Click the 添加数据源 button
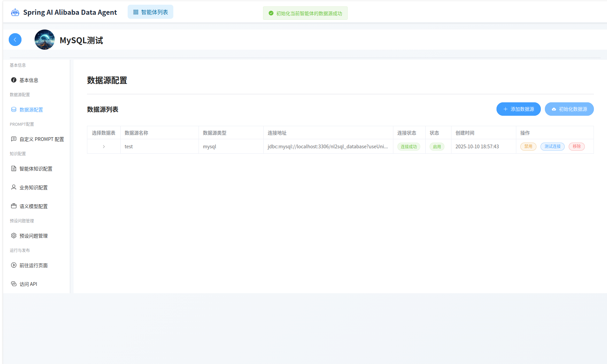This screenshot has width=607, height=364. 518,109
